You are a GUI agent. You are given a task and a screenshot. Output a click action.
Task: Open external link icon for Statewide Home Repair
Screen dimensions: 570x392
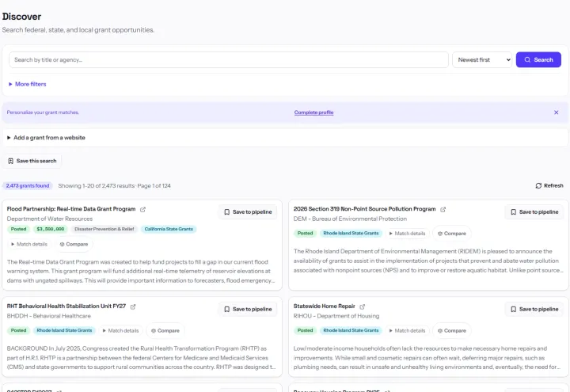click(x=362, y=306)
